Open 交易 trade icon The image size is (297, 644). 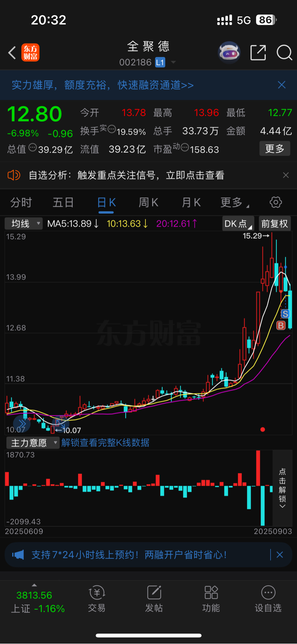tap(97, 599)
